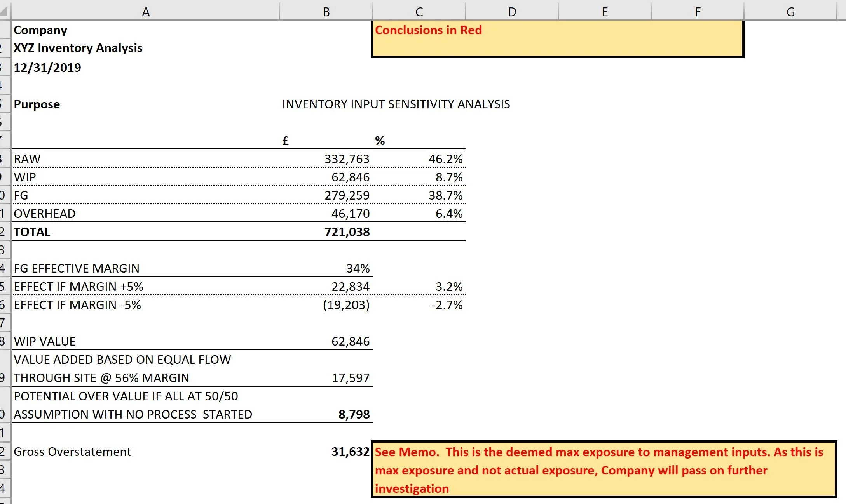Select the 12/31/2019 date cell
Image resolution: width=846 pixels, height=504 pixels.
click(x=47, y=68)
